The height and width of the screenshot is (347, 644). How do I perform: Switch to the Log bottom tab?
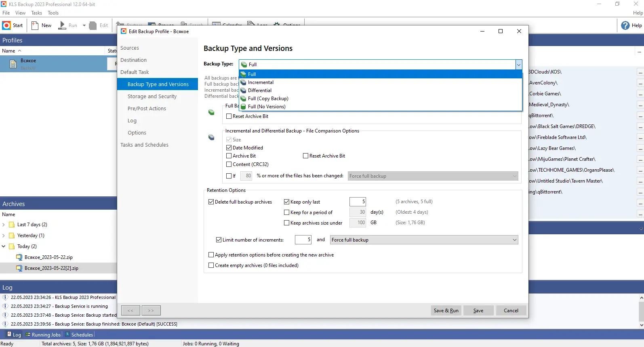[x=14, y=334]
